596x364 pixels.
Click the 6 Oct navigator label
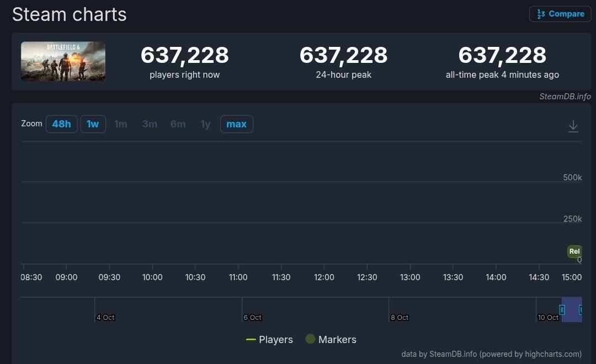(x=252, y=317)
